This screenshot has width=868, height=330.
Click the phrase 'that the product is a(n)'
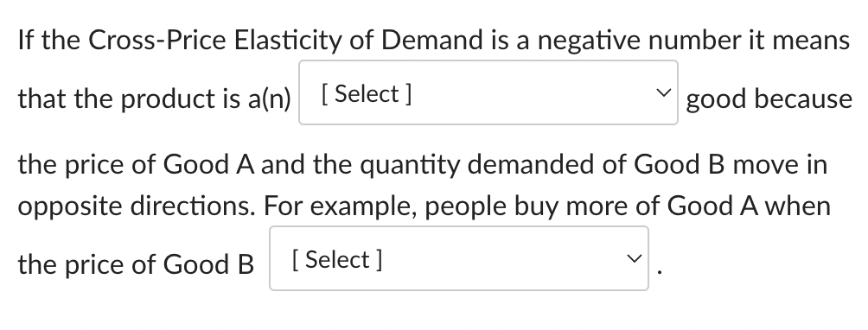(x=155, y=99)
